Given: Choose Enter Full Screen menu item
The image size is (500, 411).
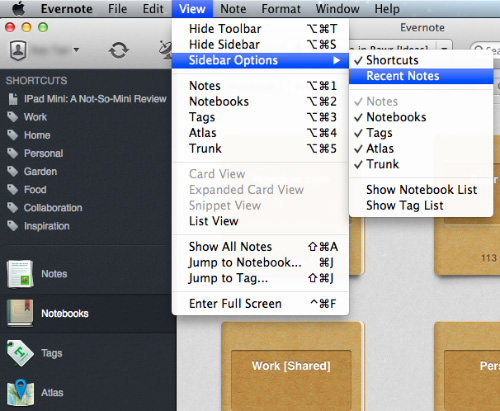Looking at the screenshot, I should tap(260, 304).
